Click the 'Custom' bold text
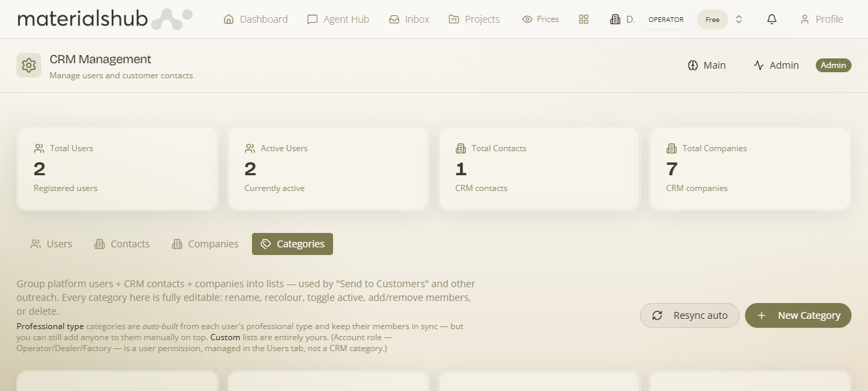Screen dimensions: 868x391 pyautogui.click(x=225, y=337)
